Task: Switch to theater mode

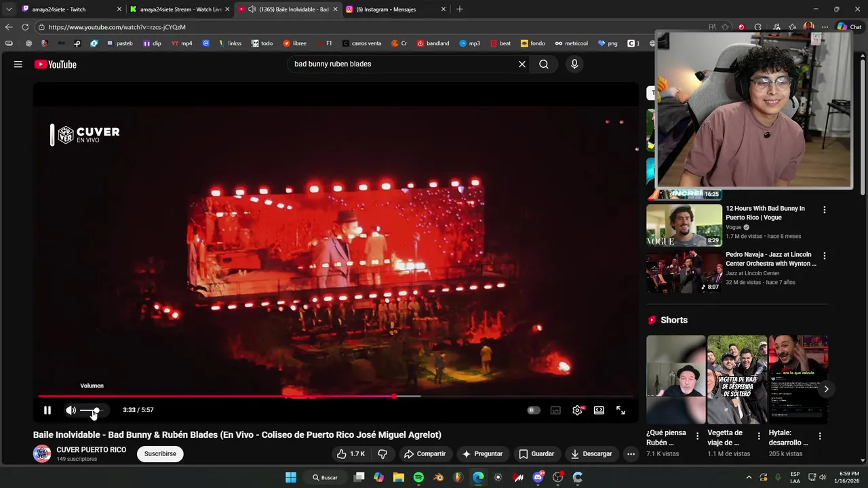Action: click(599, 410)
